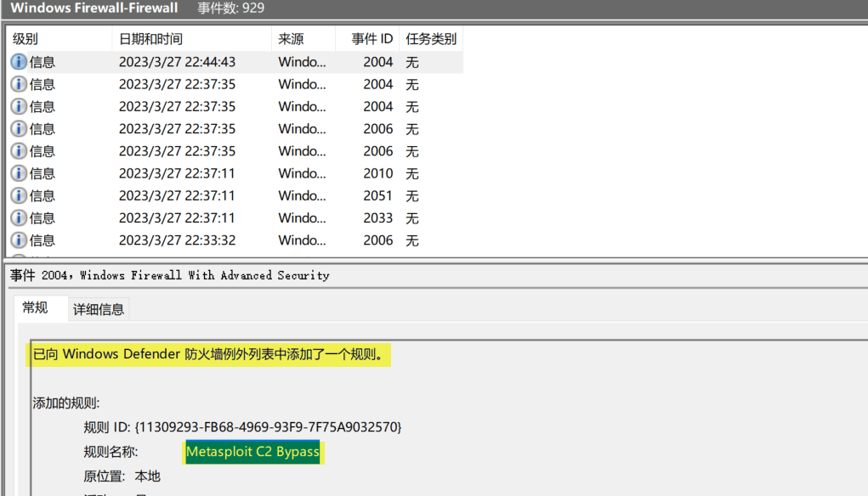Click the 任务类别 column header
Image resolution: width=868 pixels, height=496 pixels.
click(431, 39)
